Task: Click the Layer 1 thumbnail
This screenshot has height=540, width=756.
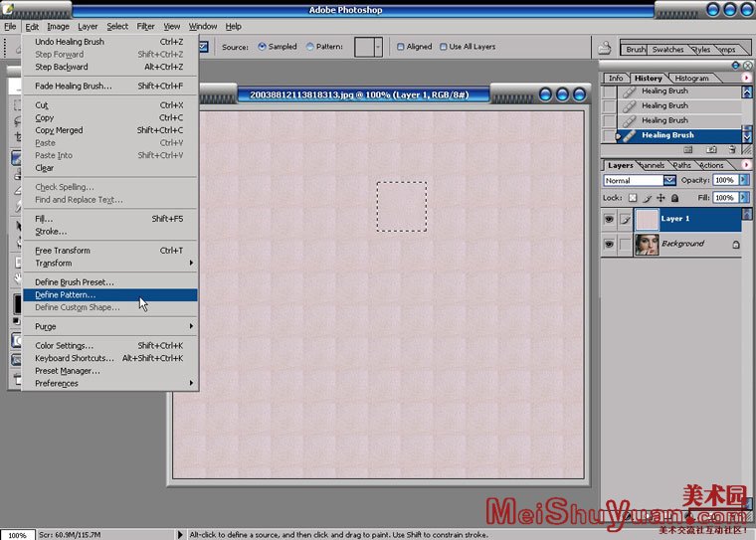Action: point(647,220)
